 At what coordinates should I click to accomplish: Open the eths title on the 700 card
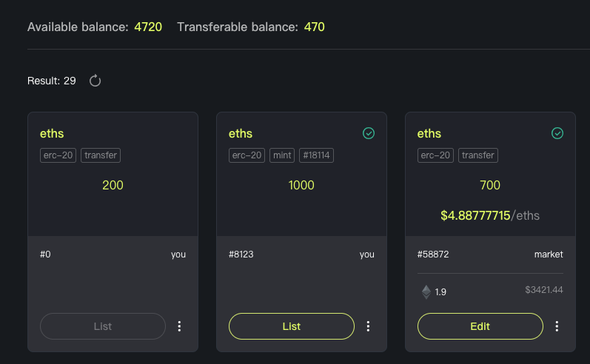pos(429,133)
